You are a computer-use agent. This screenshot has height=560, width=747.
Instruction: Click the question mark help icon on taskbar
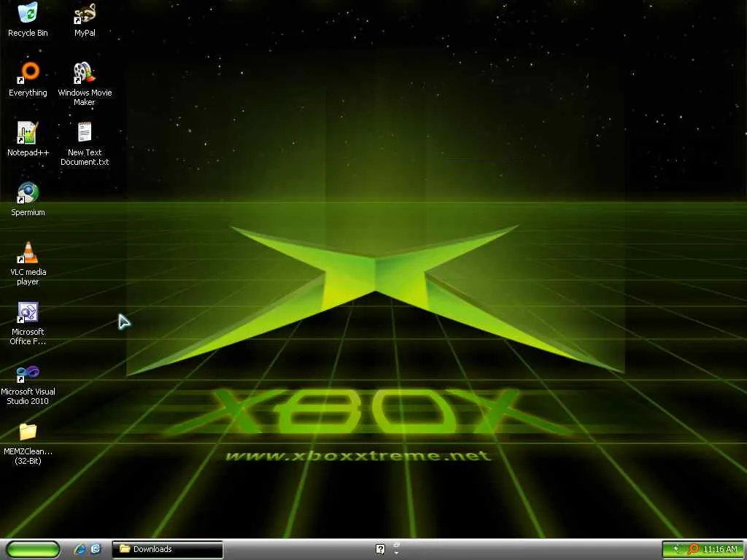pyautogui.click(x=380, y=549)
